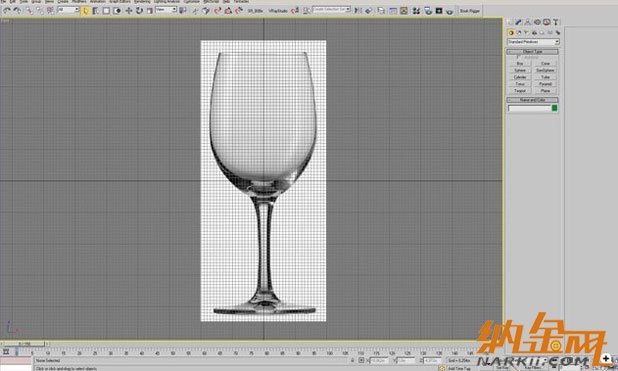The width and height of the screenshot is (618, 371).
Task: Click the Teapot primitive button
Action: coord(520,91)
